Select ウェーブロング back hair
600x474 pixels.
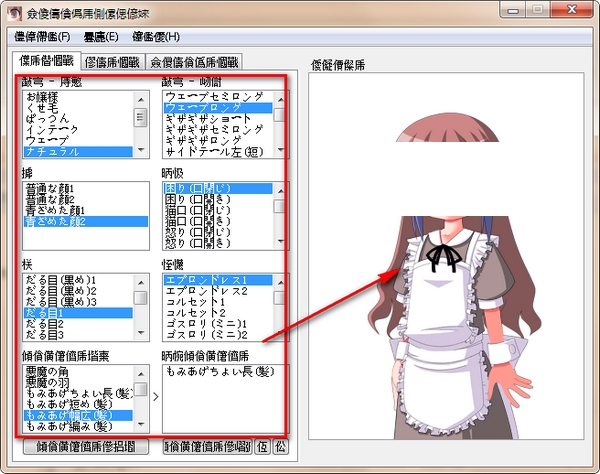click(218, 108)
